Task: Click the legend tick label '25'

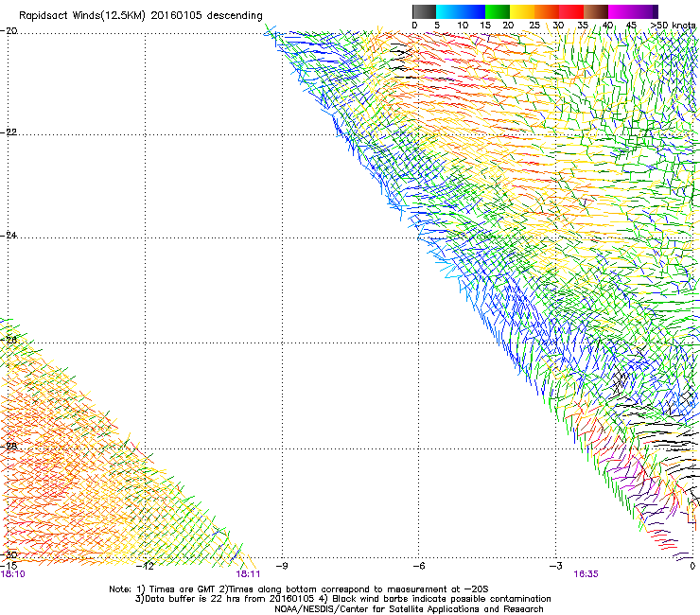Action: coord(534,26)
